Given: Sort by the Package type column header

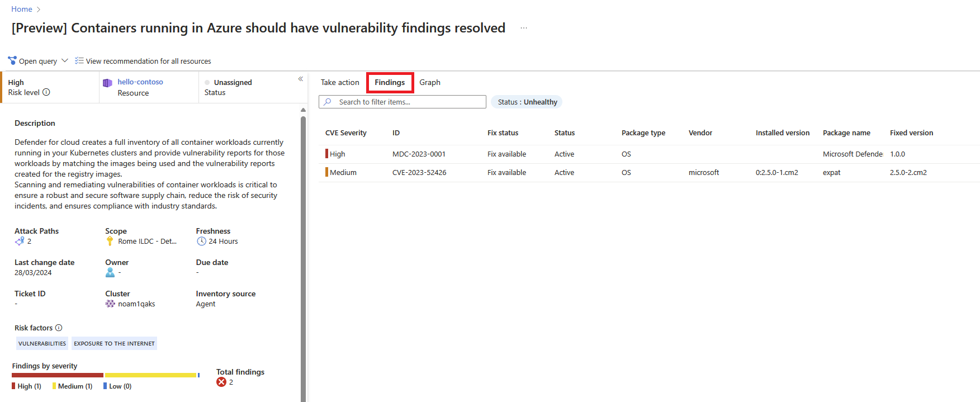Looking at the screenshot, I should point(643,133).
